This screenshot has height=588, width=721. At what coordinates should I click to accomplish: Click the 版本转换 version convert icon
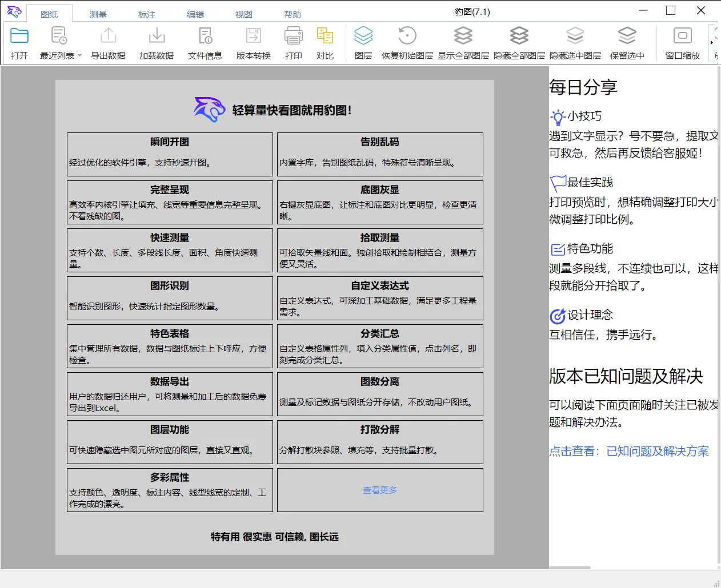tap(254, 37)
